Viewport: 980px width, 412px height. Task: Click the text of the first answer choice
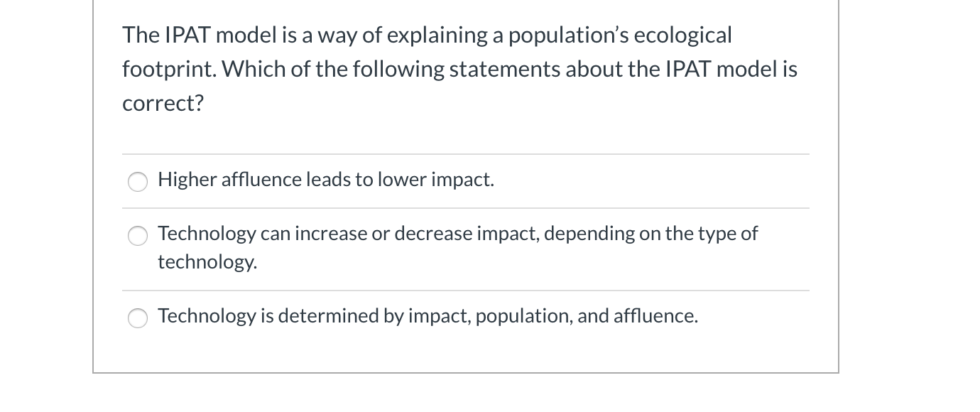coord(325,179)
